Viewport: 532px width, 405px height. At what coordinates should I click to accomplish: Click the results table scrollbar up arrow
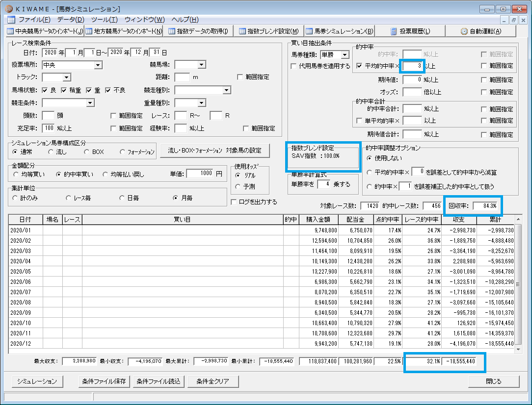point(518,220)
